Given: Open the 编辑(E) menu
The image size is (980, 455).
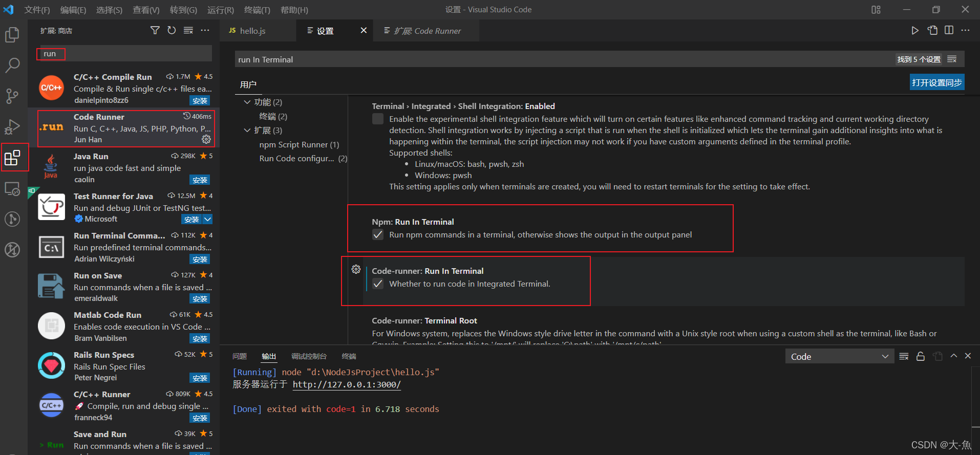Looking at the screenshot, I should 73,10.
